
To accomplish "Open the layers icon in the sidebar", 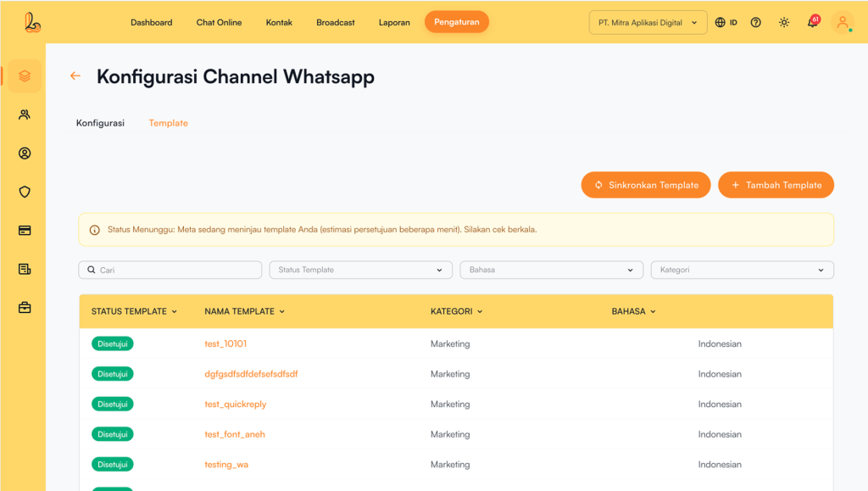I will [25, 76].
